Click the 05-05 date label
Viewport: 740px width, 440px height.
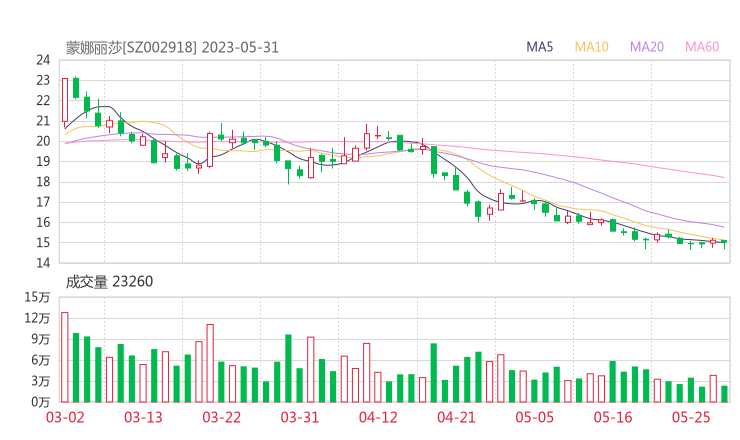tap(535, 417)
